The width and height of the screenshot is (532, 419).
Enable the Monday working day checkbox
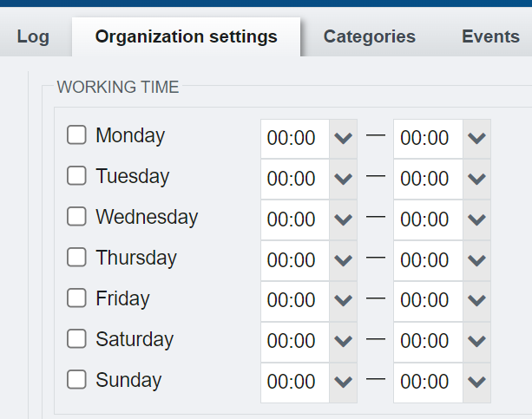click(77, 135)
